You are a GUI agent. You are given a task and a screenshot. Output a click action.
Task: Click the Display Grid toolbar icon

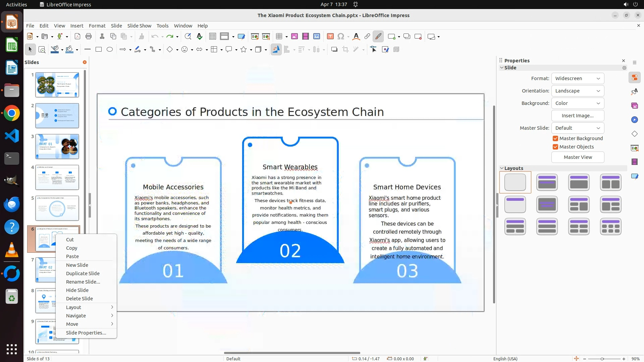pyautogui.click(x=212, y=37)
